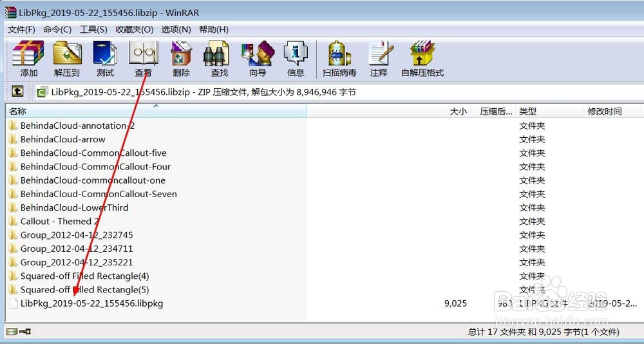Click folder icon of BehindaCloud-arrow
Image resolution: width=644 pixels, height=344 pixels.
point(13,139)
